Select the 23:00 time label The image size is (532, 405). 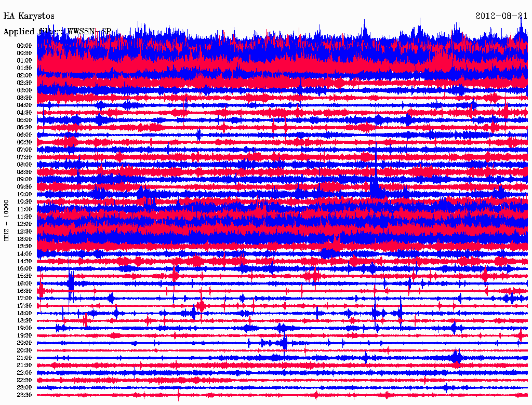[24, 388]
